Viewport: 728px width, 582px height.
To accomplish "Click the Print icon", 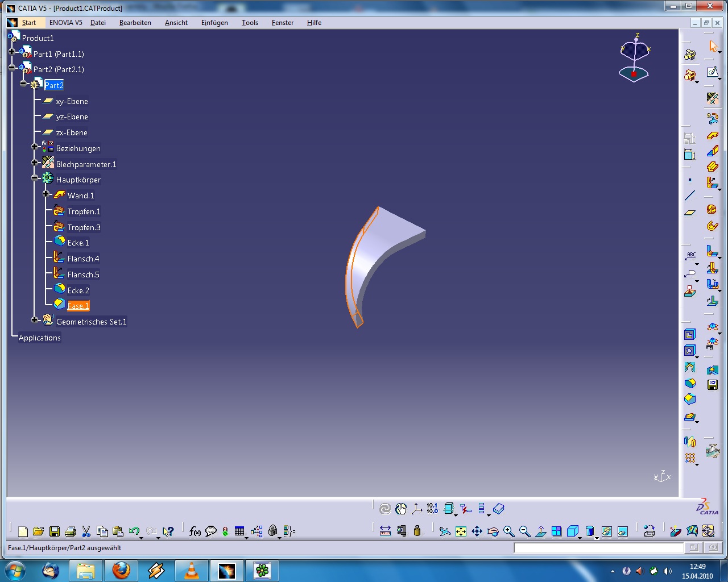I will point(71,531).
